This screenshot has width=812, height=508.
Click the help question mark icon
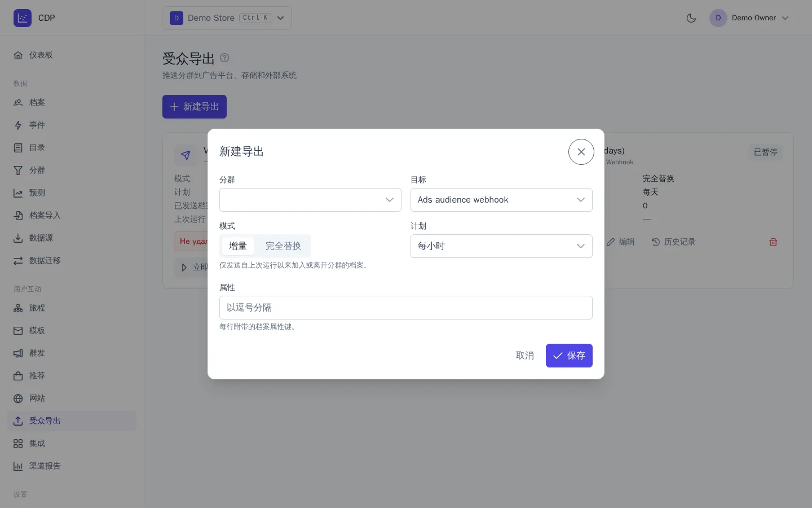point(224,58)
